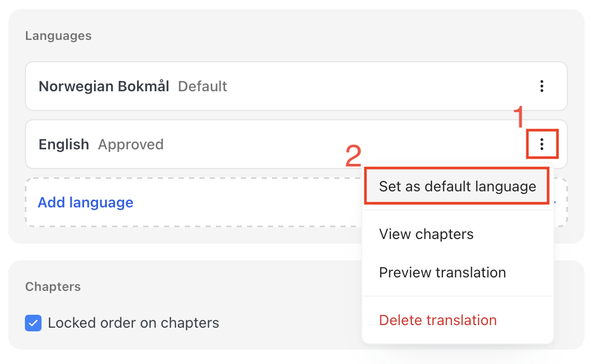Click the Locked order on chapters label
Viewport: 599px width, 364px height.
pyautogui.click(x=133, y=323)
